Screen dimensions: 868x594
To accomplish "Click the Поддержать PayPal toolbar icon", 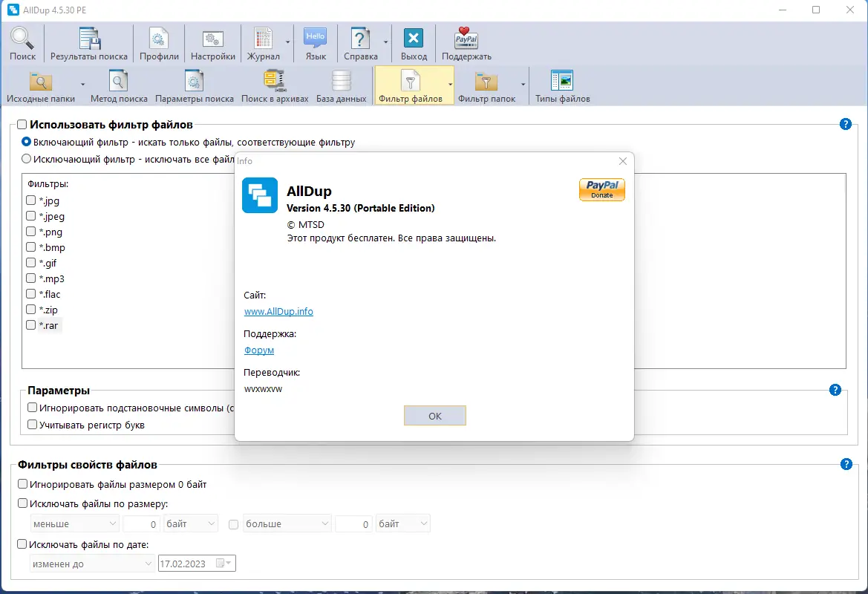I will (x=466, y=43).
